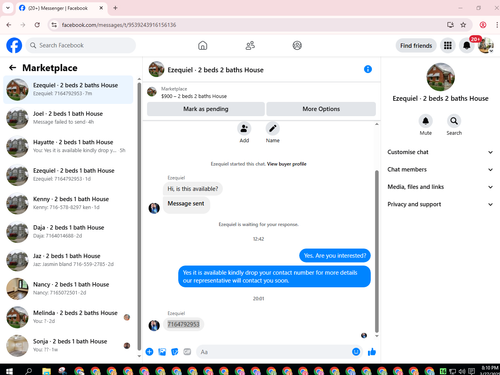
Task: Click the "Message sent" bubble
Action: click(186, 204)
